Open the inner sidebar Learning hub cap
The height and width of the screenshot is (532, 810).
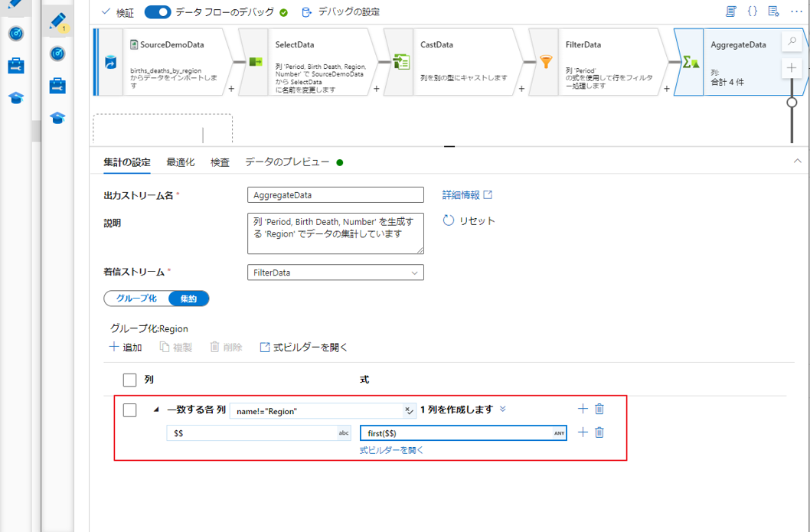point(57,119)
